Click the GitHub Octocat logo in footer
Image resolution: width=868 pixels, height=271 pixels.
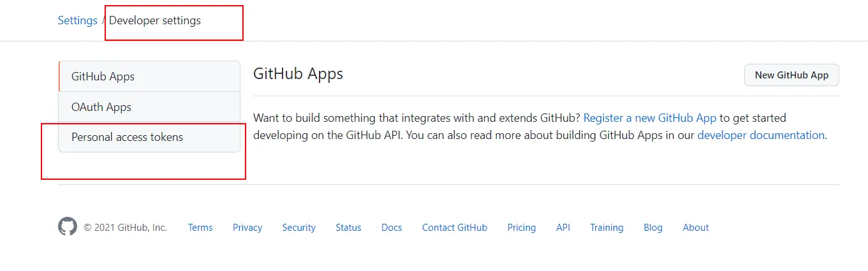68,227
